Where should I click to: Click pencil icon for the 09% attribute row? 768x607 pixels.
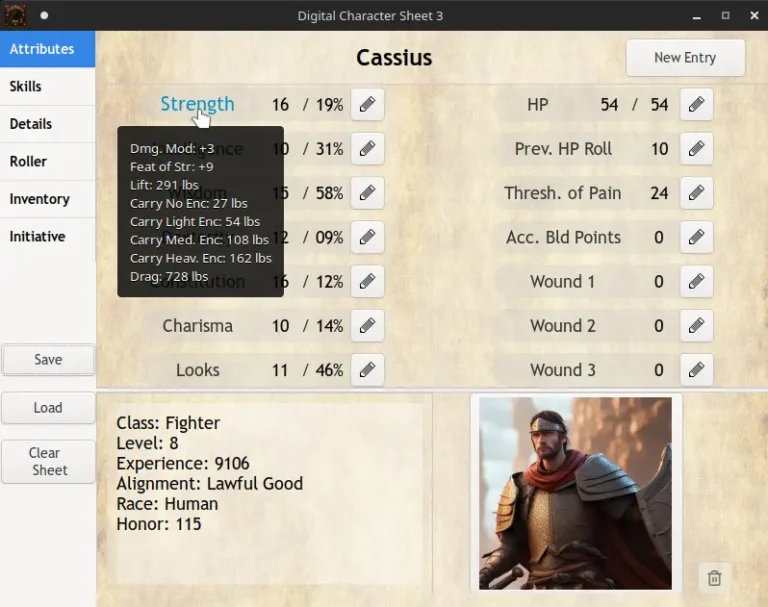(367, 237)
